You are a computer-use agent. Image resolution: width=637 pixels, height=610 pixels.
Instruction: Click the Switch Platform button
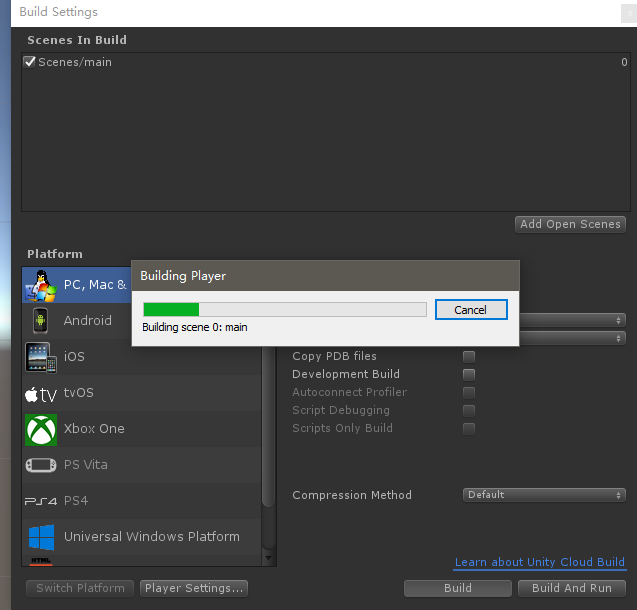80,588
